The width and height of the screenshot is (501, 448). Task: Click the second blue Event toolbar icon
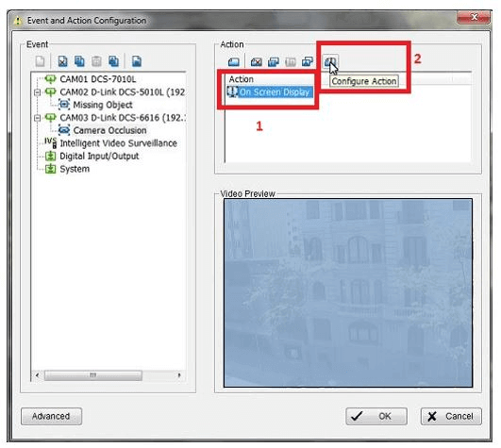click(x=79, y=61)
